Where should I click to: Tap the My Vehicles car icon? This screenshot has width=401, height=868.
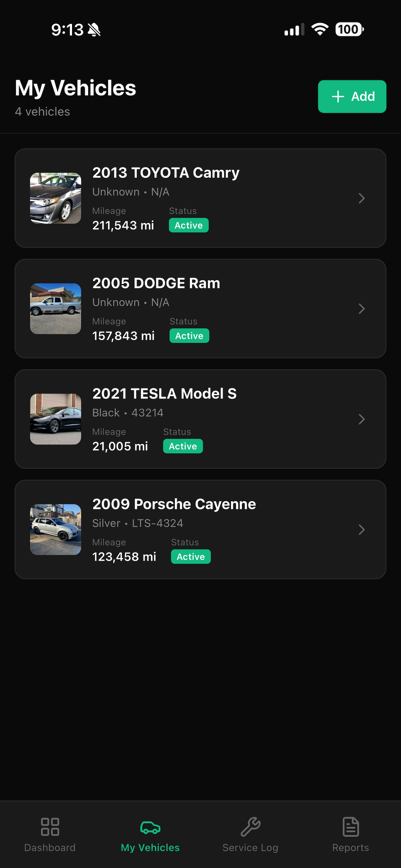pyautogui.click(x=150, y=827)
